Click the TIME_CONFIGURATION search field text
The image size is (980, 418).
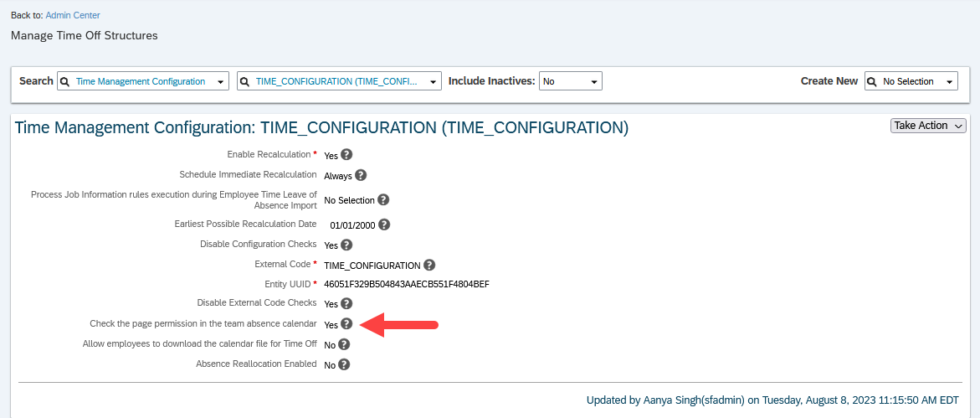(x=337, y=81)
